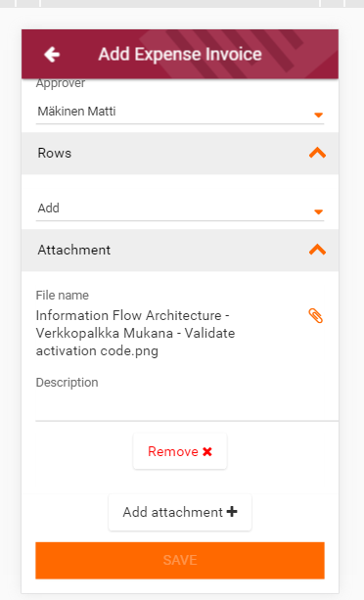Select the Mäkinen Matti approver field

[x=180, y=112]
